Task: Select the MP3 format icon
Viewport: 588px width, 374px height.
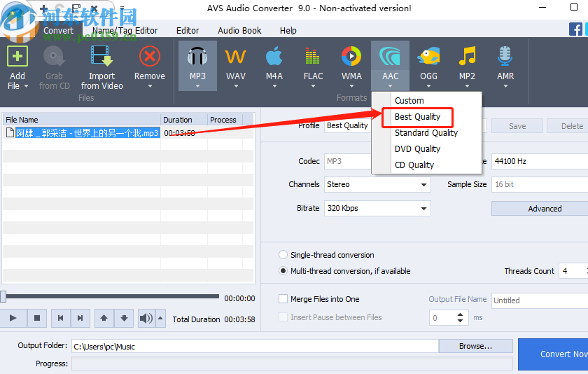Action: tap(197, 57)
